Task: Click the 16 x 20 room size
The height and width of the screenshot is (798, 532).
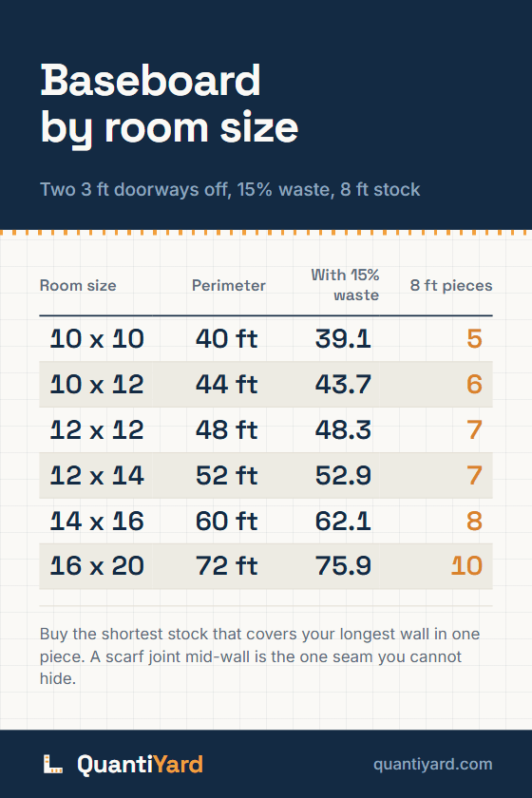Action: coord(97,566)
